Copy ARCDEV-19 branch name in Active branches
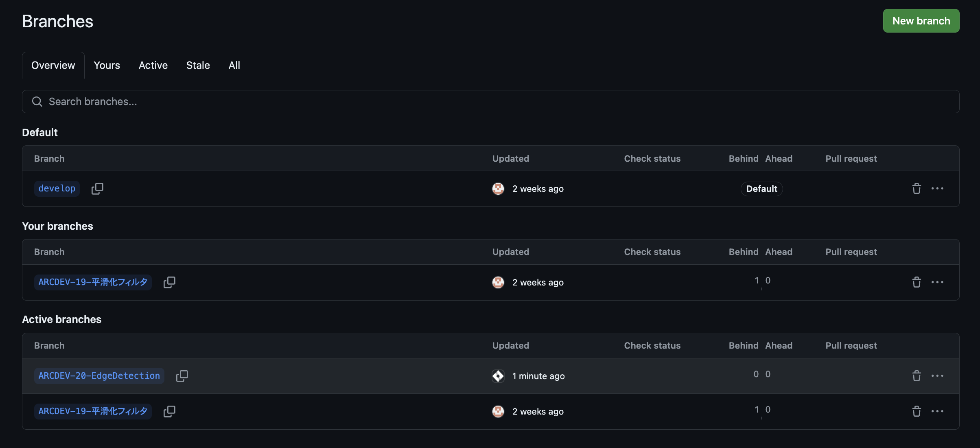Viewport: 980px width, 448px height. pyautogui.click(x=169, y=411)
